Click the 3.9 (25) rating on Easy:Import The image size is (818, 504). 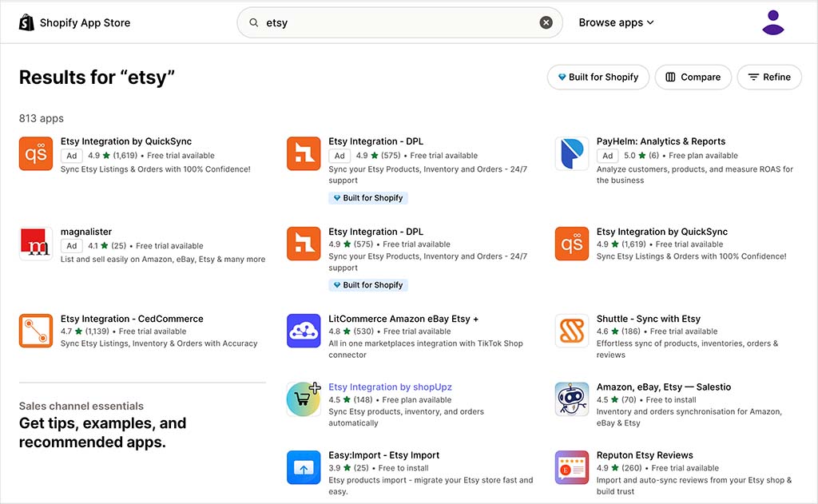point(348,468)
